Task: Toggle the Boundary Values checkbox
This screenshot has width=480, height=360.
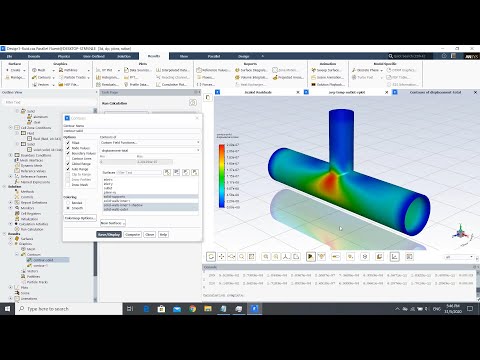Action: pos(68,153)
